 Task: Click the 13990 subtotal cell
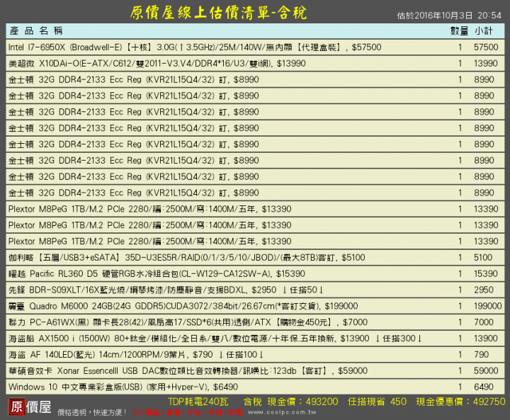point(486,64)
